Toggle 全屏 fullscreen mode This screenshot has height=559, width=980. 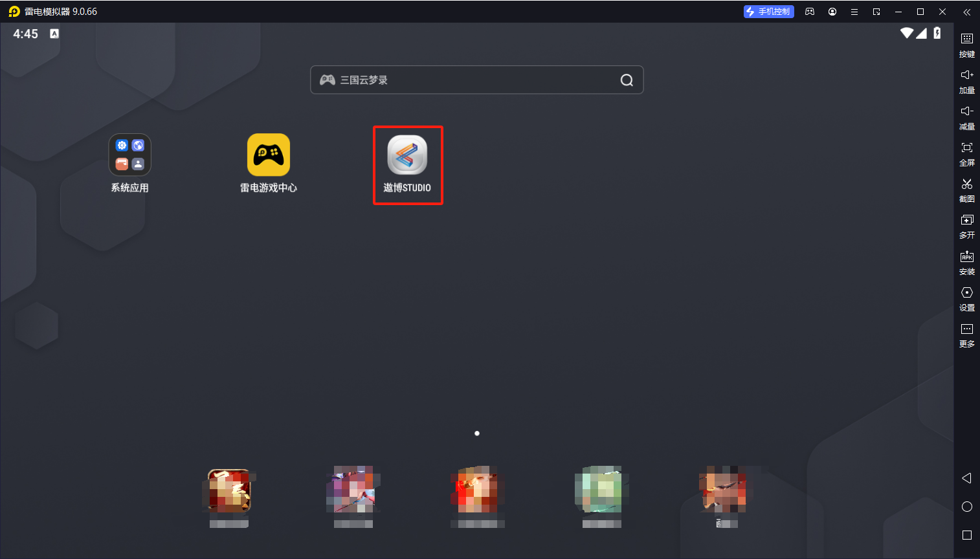coord(967,153)
